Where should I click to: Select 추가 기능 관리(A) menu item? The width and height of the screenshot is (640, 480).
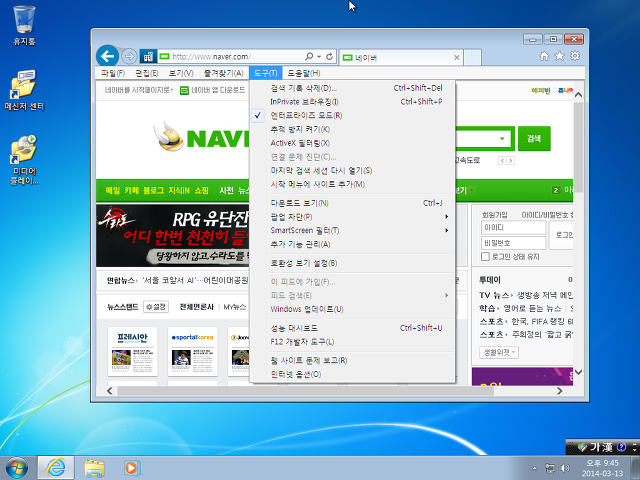pos(352,244)
